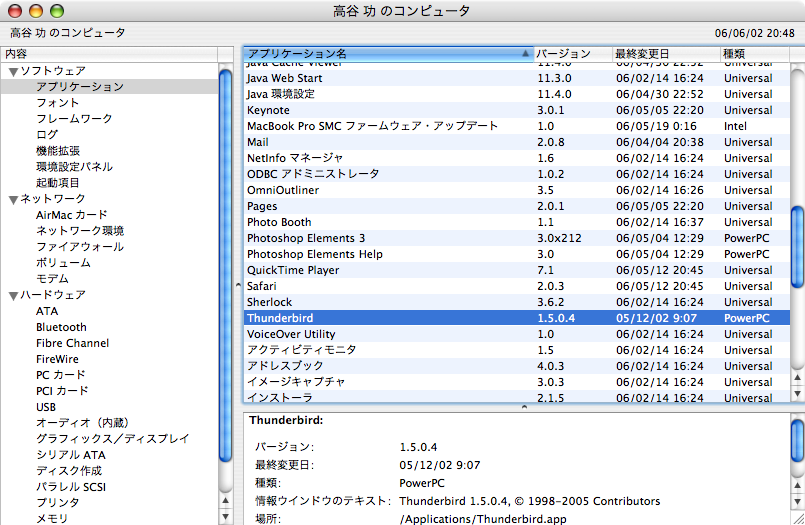Collapse the ハードウェア section triangle
Viewport: 805px width, 525px height.
(13, 296)
